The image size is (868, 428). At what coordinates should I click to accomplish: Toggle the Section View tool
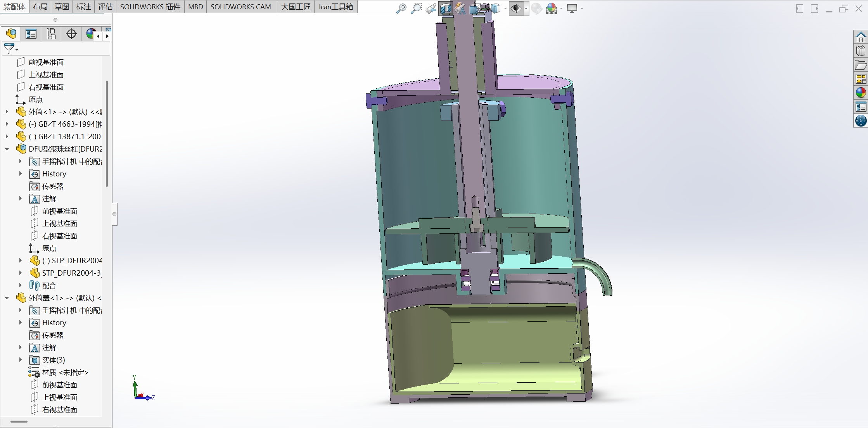click(445, 8)
